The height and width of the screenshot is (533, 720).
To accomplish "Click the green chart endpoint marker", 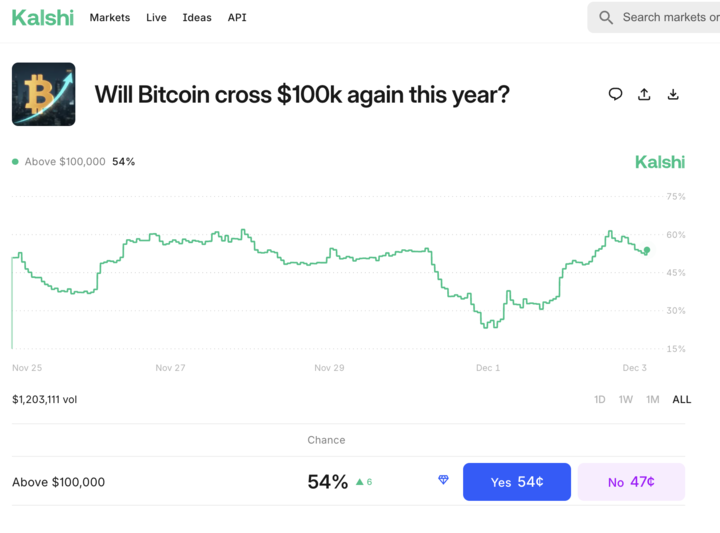I will coord(647,250).
